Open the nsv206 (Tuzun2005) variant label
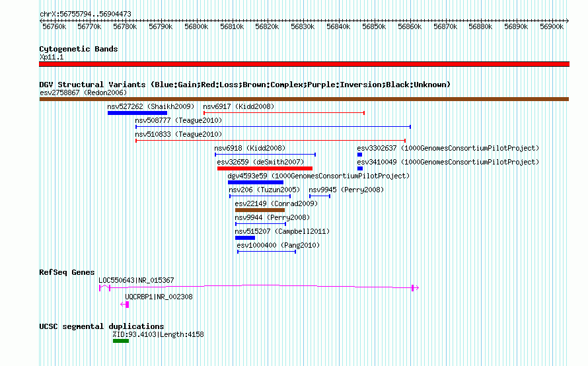588x366 pixels. click(x=264, y=190)
